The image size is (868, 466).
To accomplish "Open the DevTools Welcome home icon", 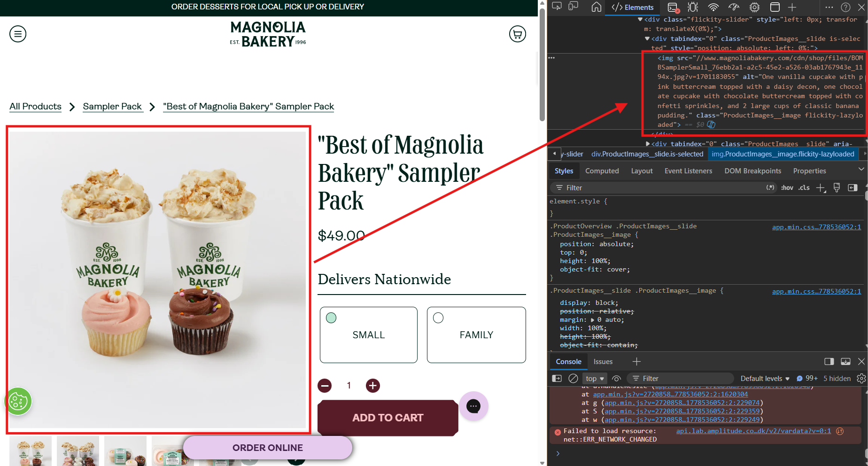I will [597, 7].
